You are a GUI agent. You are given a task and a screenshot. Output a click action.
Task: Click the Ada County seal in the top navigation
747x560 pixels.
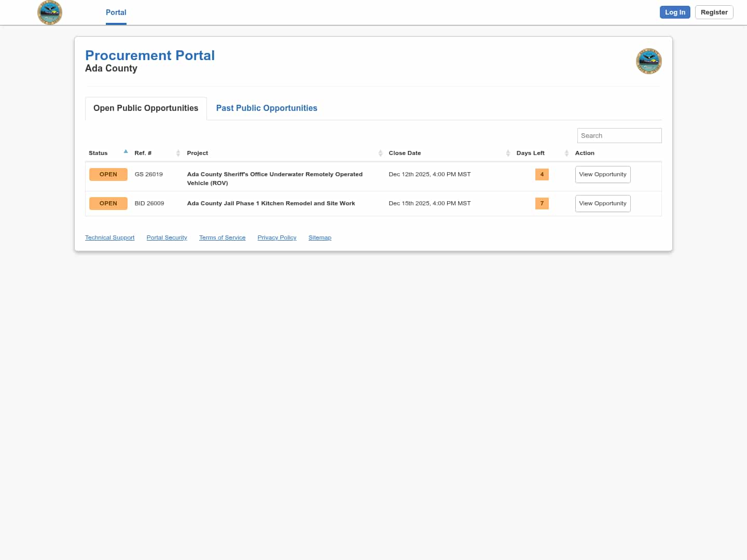pyautogui.click(x=50, y=12)
